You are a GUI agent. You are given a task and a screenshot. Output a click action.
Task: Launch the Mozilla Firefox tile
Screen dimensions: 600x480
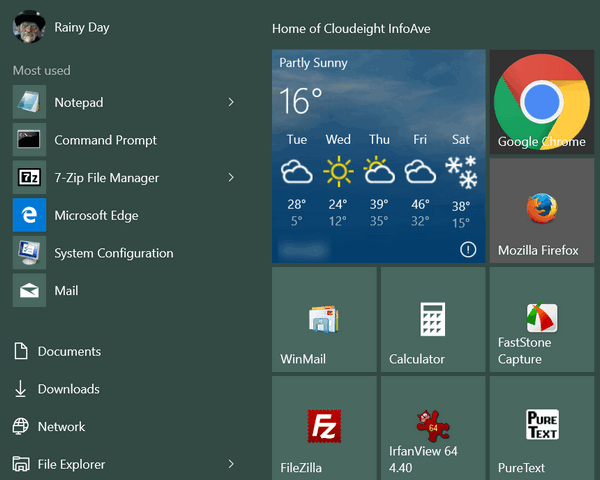click(542, 211)
